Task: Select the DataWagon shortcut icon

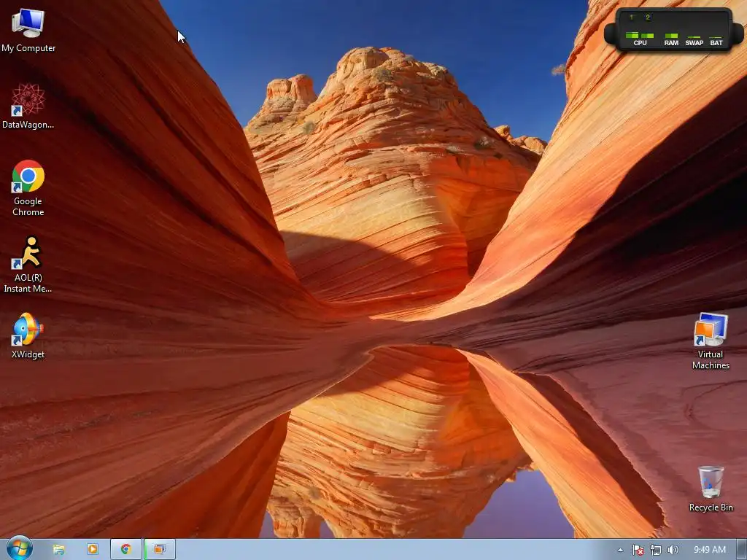Action: [x=28, y=106]
